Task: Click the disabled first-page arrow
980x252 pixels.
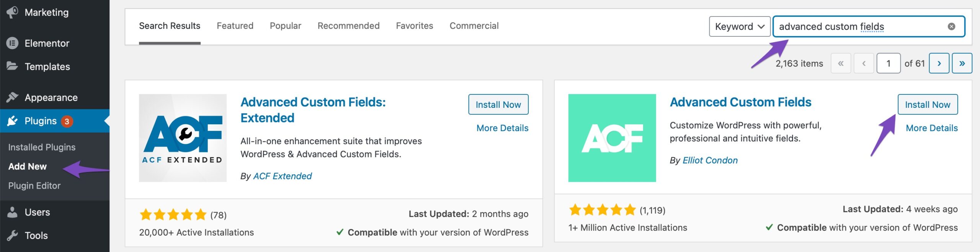Action: (x=841, y=63)
